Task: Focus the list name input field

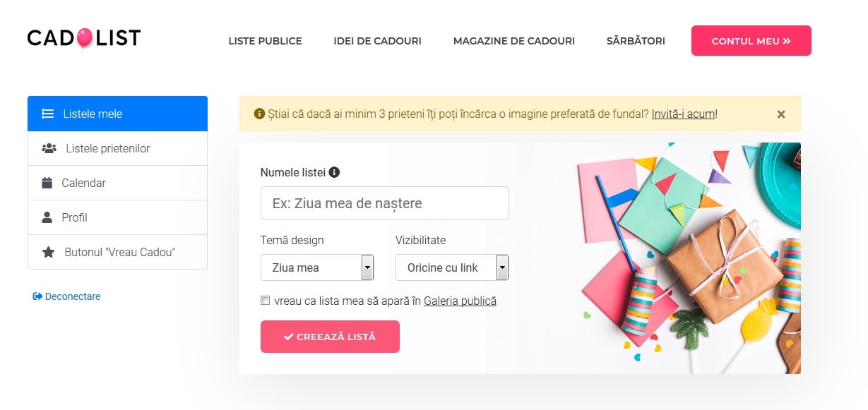Action: tap(384, 203)
